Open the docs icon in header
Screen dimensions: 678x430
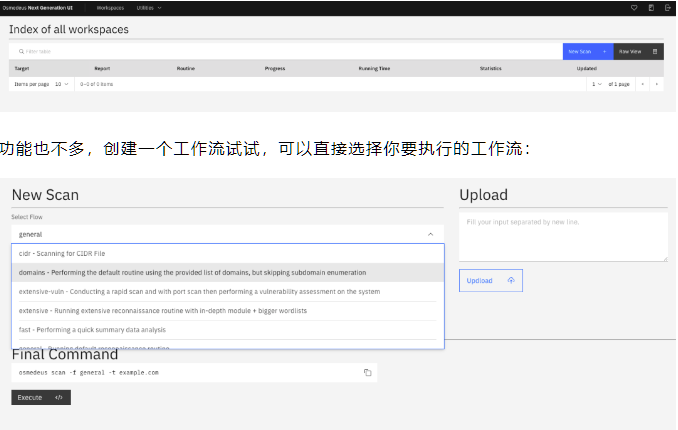(651, 7)
